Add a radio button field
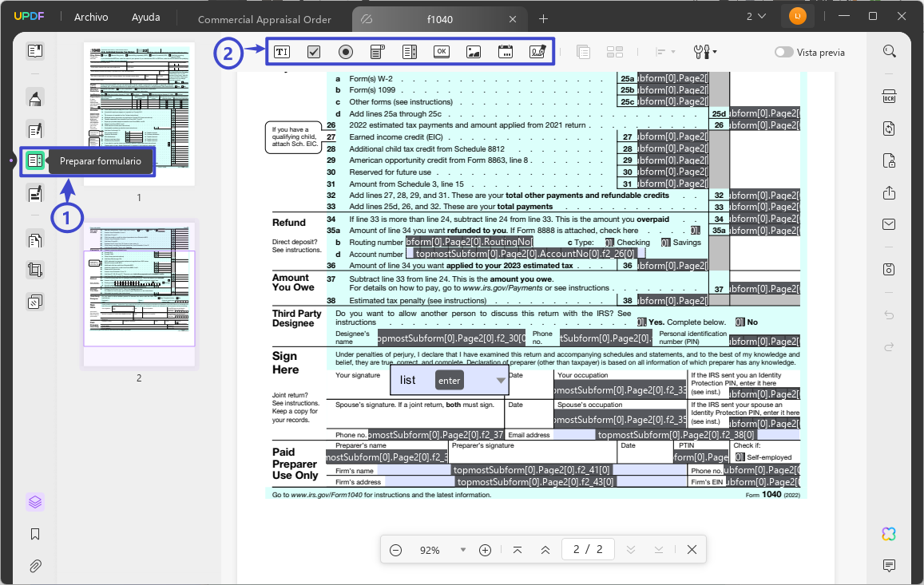Screen dimensions: 924x585 click(345, 51)
